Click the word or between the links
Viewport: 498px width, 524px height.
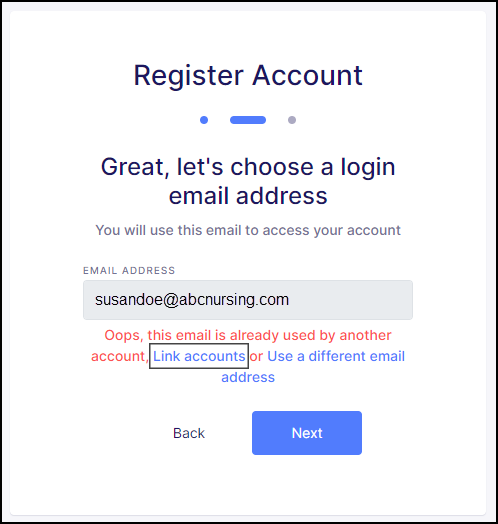[x=256, y=357]
